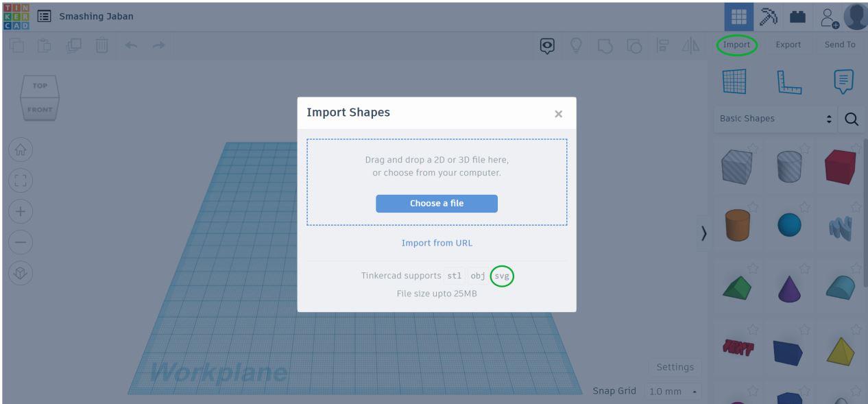868x404 pixels.
Task: Click the Group shapes icon
Action: click(606, 45)
